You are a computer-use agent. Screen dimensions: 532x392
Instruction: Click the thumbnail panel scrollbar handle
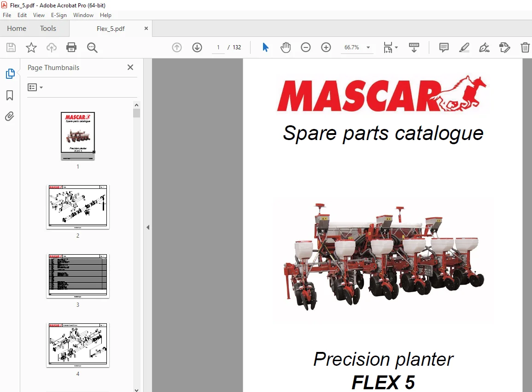(136, 113)
